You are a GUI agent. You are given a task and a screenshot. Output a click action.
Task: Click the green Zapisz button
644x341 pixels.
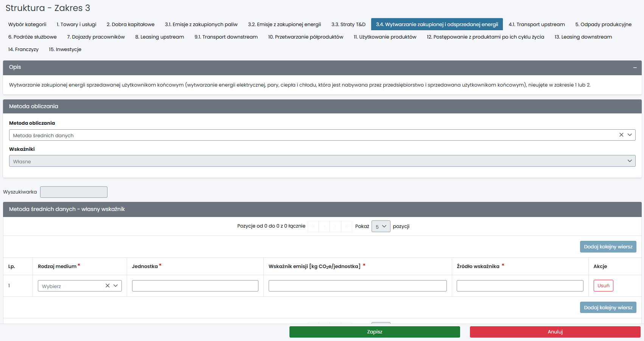374,332
